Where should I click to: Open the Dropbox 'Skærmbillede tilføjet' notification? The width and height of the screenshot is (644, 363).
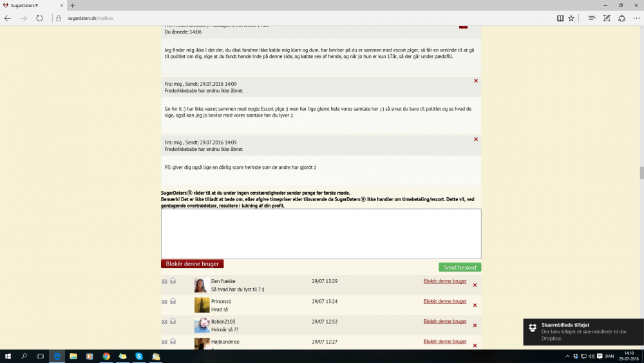point(583,332)
